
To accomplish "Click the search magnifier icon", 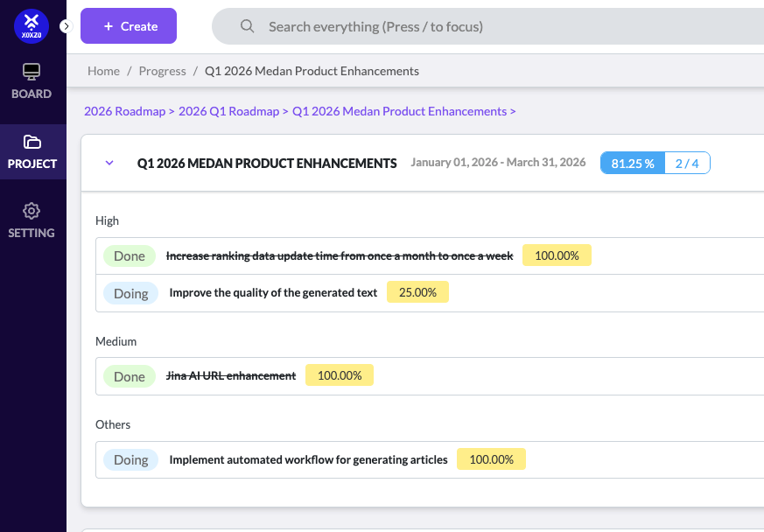I will [247, 26].
